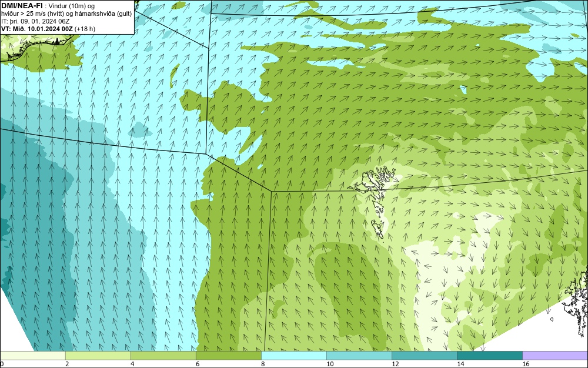The width and height of the screenshot is (588, 368).
Task: Click the DMI/NEA-FI title text
Action: click(22, 5)
